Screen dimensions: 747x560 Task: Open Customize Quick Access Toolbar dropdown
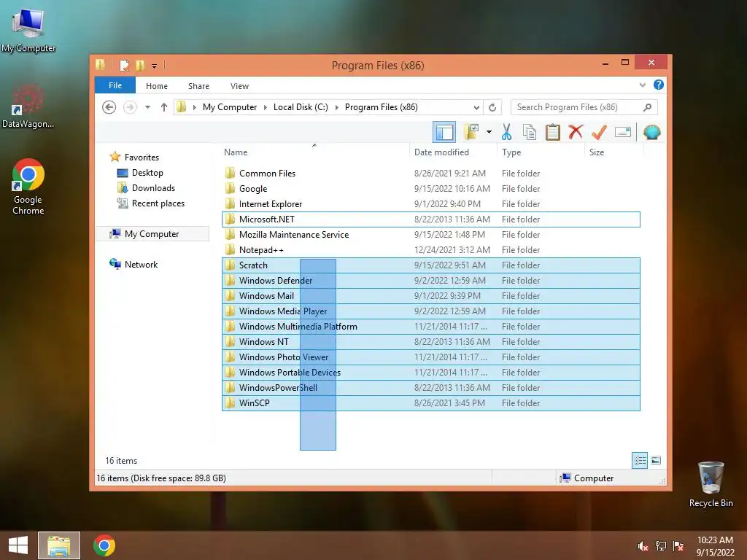(155, 66)
